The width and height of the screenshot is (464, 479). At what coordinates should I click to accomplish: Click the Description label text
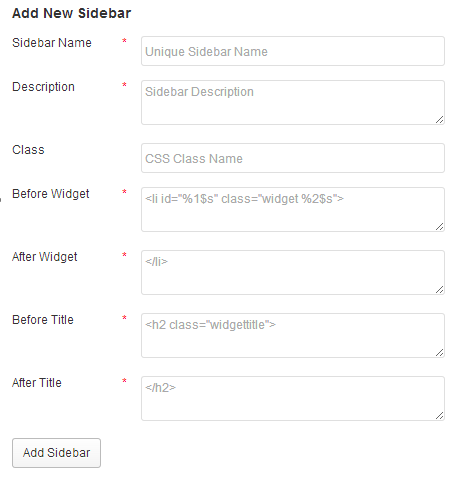coord(43,87)
